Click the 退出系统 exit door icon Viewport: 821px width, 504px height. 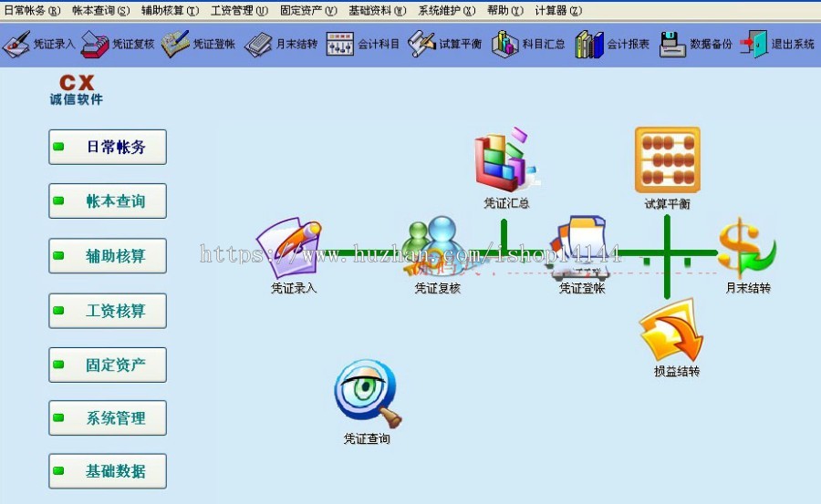coord(754,44)
